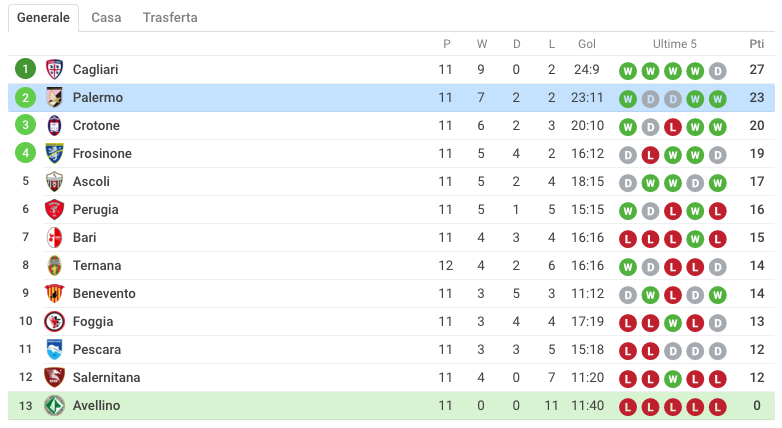This screenshot has width=782, height=428.
Task: Click Cagliari's grey D last-match badge
Action: (x=718, y=71)
